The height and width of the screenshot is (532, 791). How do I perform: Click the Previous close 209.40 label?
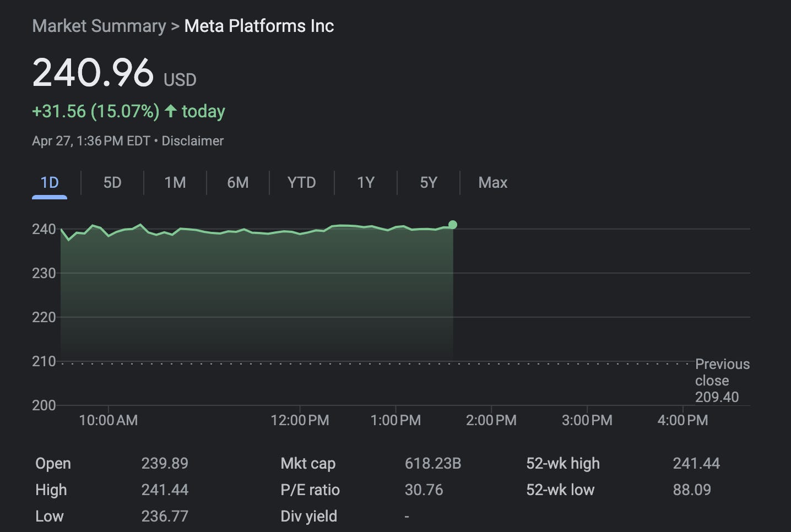click(x=722, y=381)
